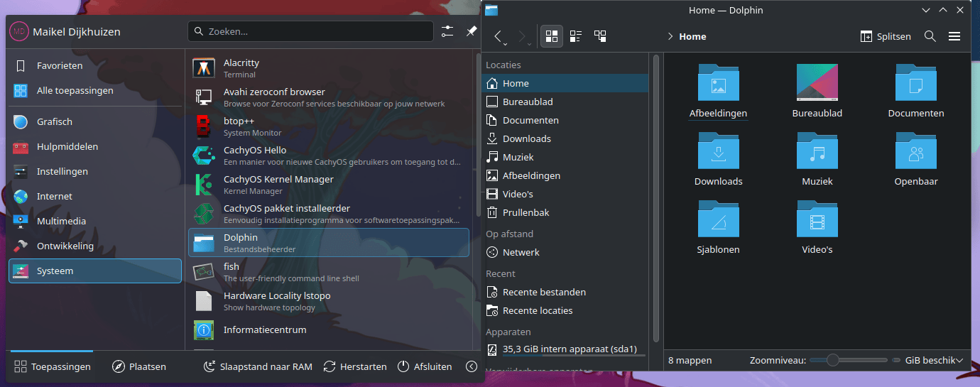Open the Ontwikkeling category
The image size is (980, 387).
point(95,246)
